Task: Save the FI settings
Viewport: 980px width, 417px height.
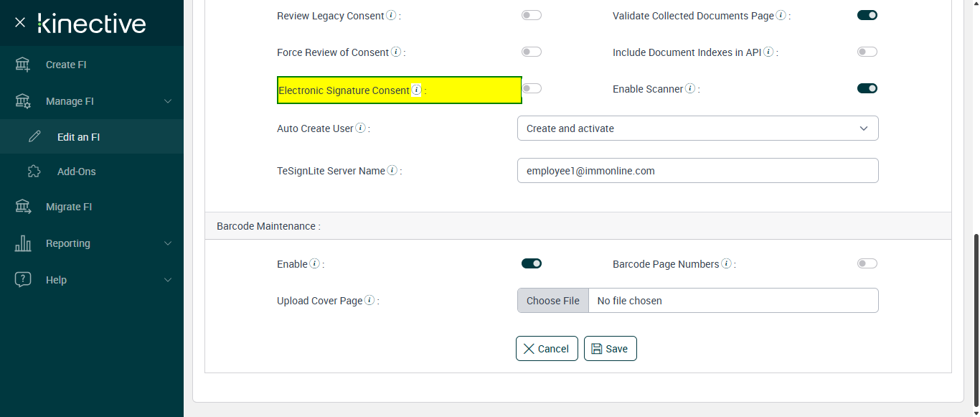Action: (610, 349)
